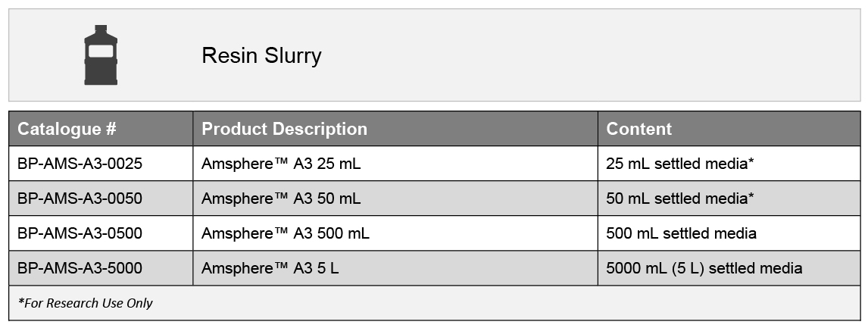Select catalogue number BP-AMS-A3-0025

coord(80,164)
